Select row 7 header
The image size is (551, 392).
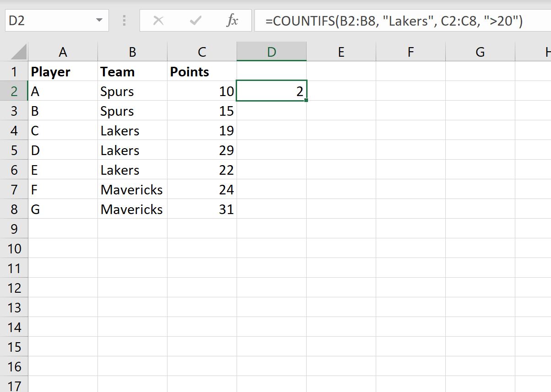click(x=14, y=189)
